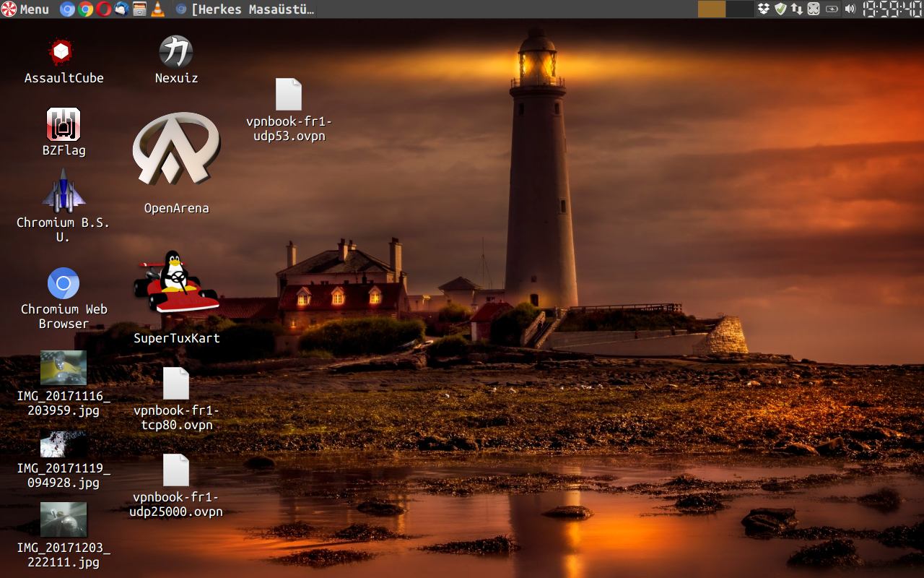
Task: Launch Opera browser from the panel
Action: tap(103, 9)
